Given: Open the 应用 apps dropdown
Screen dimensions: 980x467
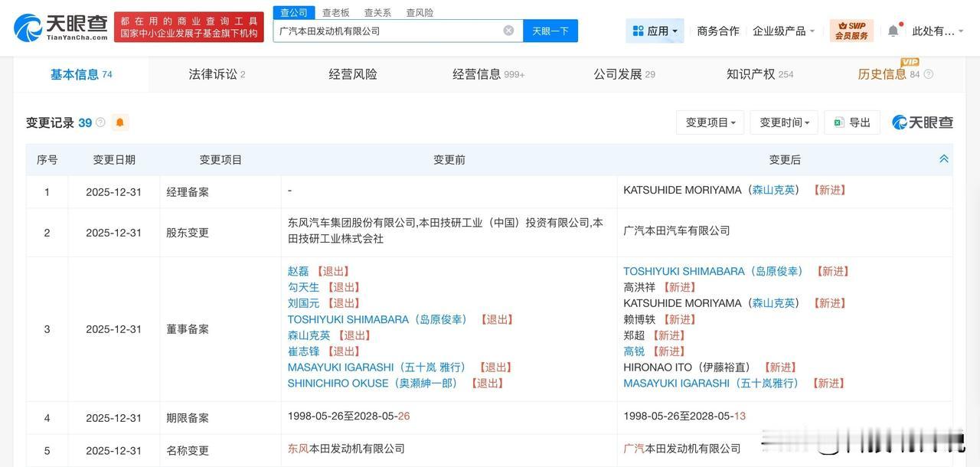Looking at the screenshot, I should (x=655, y=31).
